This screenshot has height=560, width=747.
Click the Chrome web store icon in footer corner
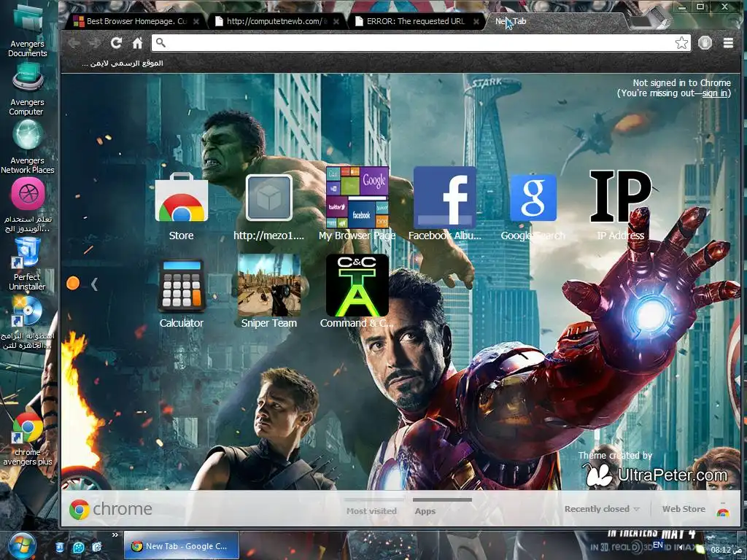pos(723,512)
